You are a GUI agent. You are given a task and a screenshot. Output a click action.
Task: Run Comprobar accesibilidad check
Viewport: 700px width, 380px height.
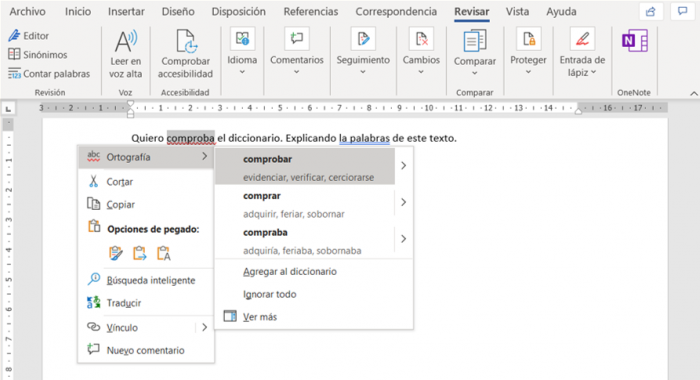185,54
